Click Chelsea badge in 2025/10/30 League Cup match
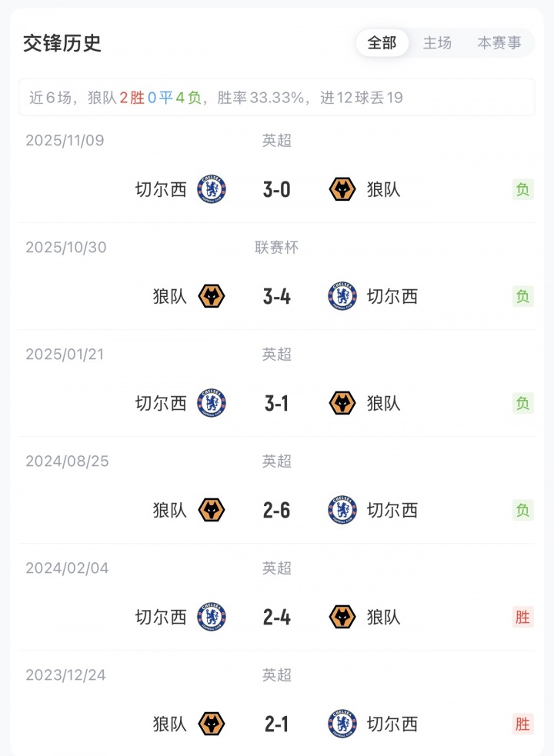The height and width of the screenshot is (756, 554). click(342, 296)
